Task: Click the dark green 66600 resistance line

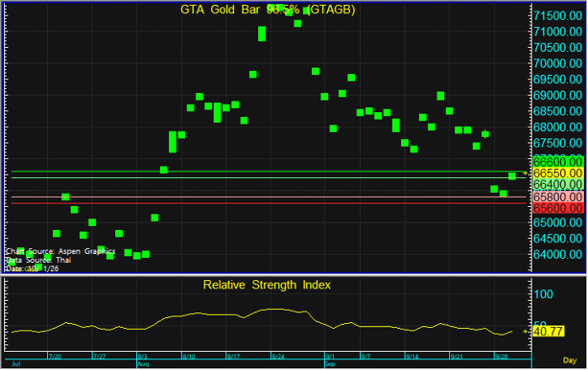Action: point(269,172)
